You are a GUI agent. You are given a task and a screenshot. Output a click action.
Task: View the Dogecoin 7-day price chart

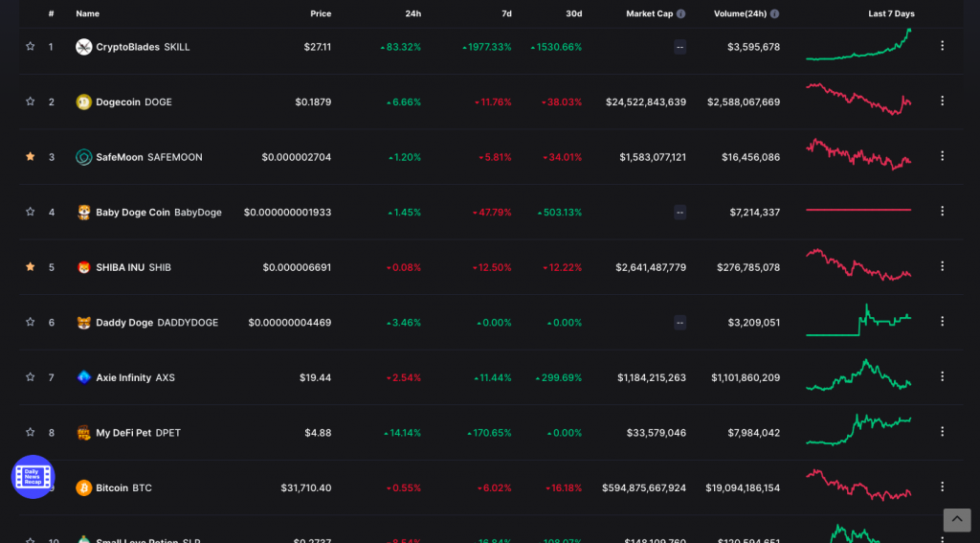858,99
